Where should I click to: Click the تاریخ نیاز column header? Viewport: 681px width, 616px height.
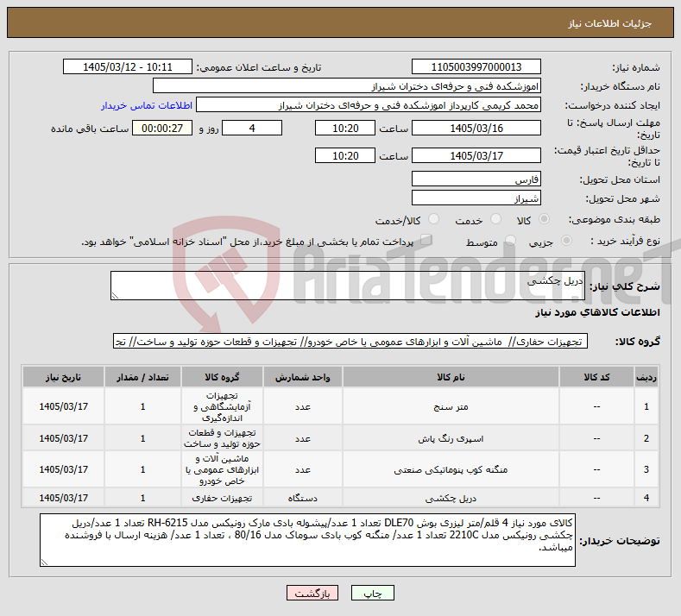coord(63,377)
